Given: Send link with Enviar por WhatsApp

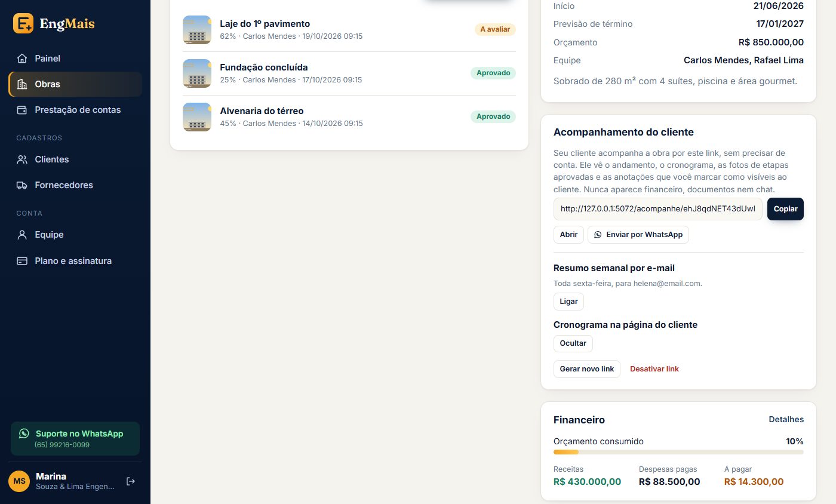Looking at the screenshot, I should pos(638,235).
